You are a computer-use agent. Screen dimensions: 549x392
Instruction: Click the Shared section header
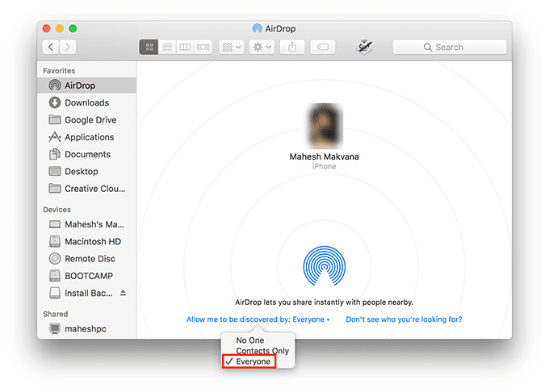pos(56,314)
